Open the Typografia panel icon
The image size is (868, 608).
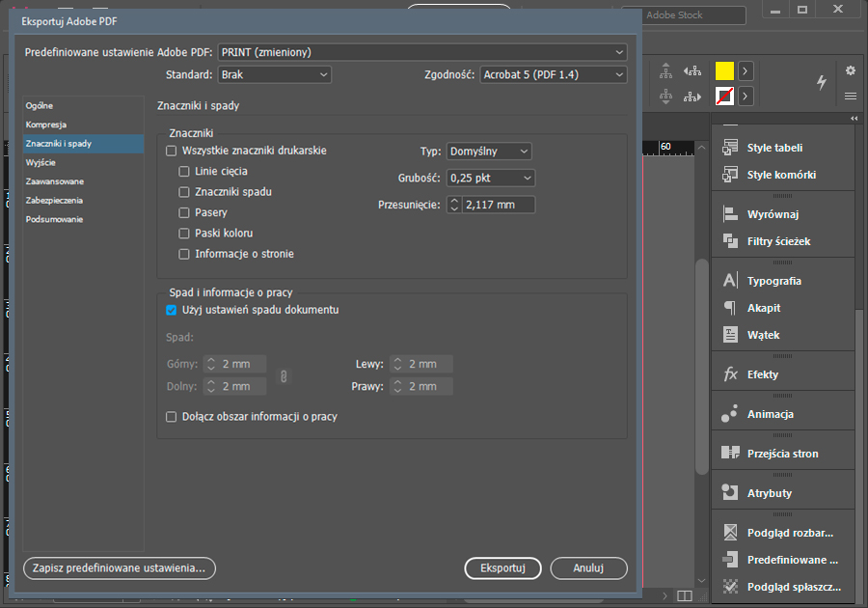click(730, 280)
